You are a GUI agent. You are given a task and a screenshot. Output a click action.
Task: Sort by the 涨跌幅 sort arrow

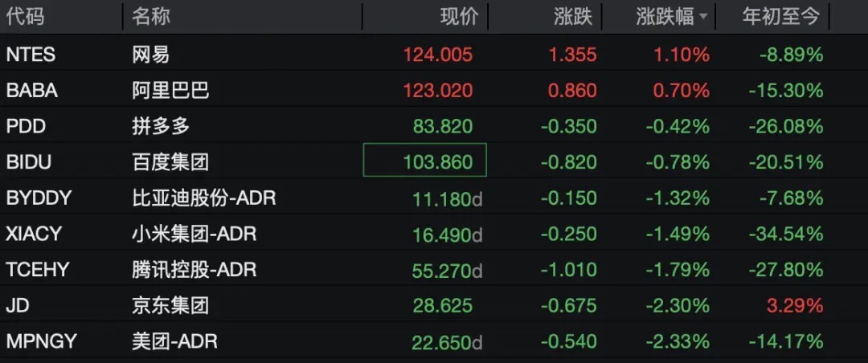pos(703,18)
